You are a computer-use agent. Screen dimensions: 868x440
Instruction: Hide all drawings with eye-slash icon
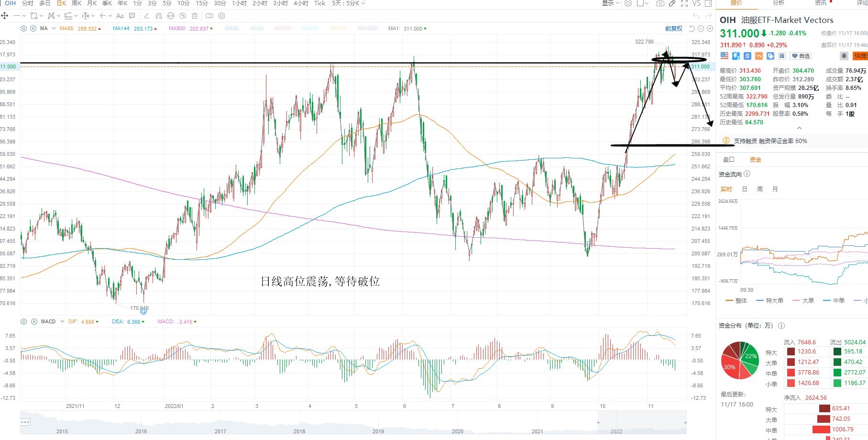click(183, 16)
